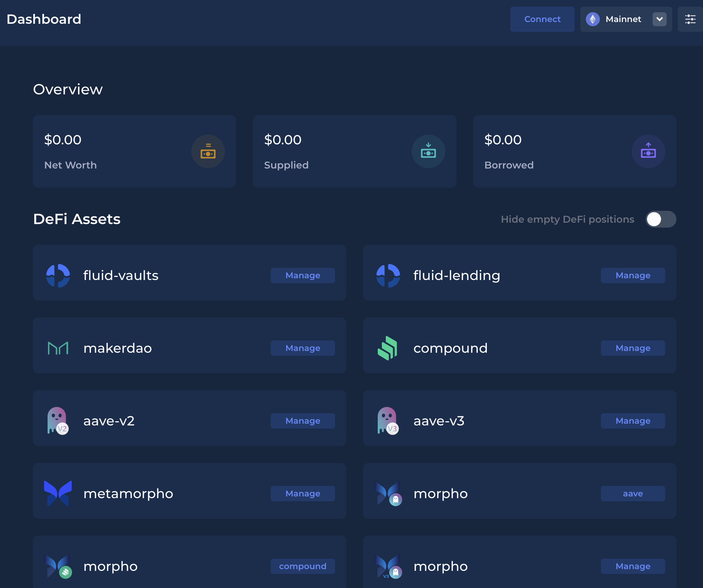This screenshot has width=703, height=588.
Task: Click the fluid-vaults protocol name
Action: (x=121, y=275)
